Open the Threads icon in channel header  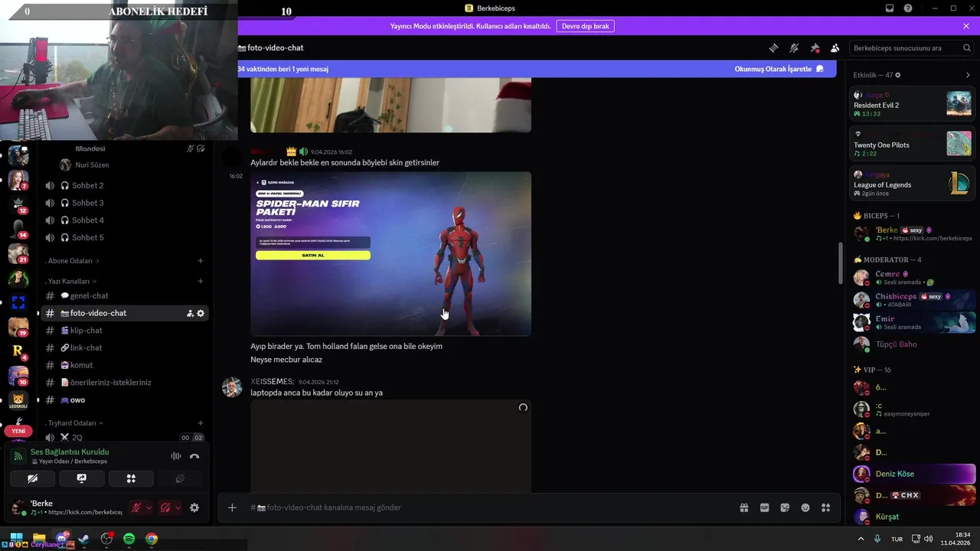pyautogui.click(x=773, y=47)
